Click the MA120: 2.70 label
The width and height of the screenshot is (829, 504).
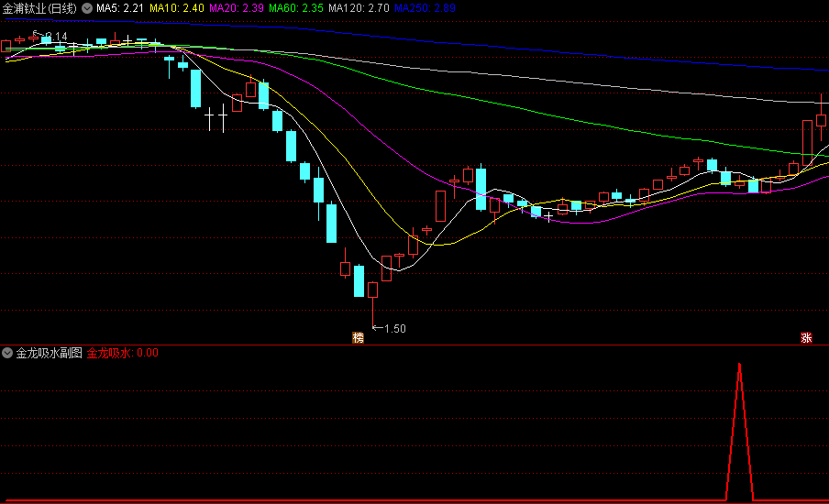[x=359, y=8]
